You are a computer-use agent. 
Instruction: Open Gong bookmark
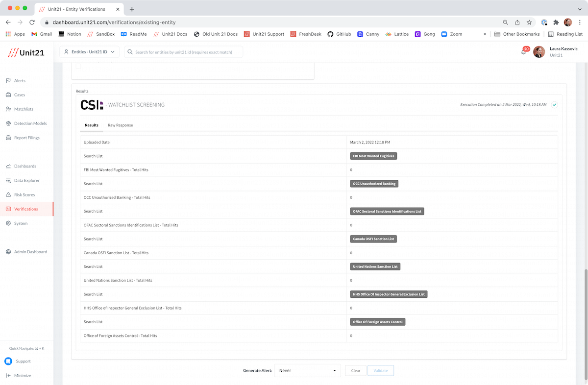coord(425,34)
